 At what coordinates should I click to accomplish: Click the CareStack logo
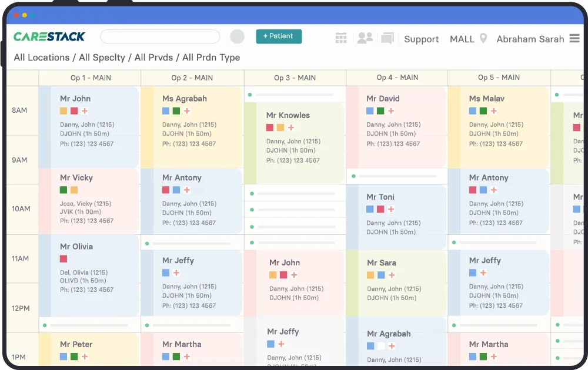point(49,37)
